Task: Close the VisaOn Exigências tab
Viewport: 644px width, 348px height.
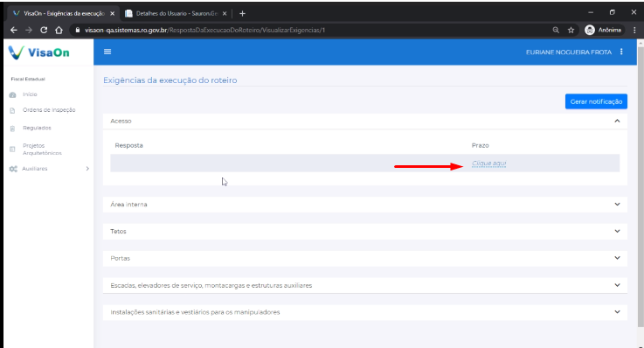Action: pyautogui.click(x=112, y=14)
